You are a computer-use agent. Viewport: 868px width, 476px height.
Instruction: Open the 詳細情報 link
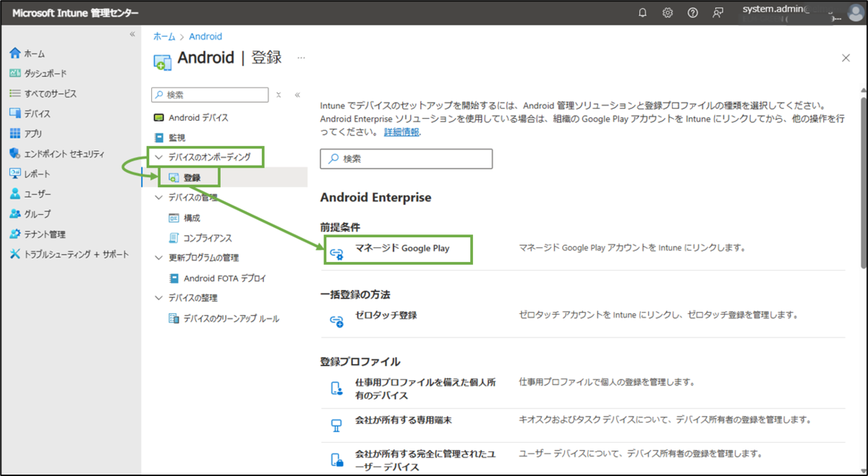(x=401, y=132)
